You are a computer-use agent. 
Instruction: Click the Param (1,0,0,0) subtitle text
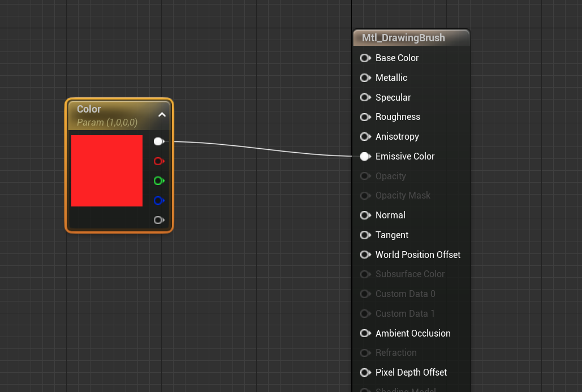107,123
